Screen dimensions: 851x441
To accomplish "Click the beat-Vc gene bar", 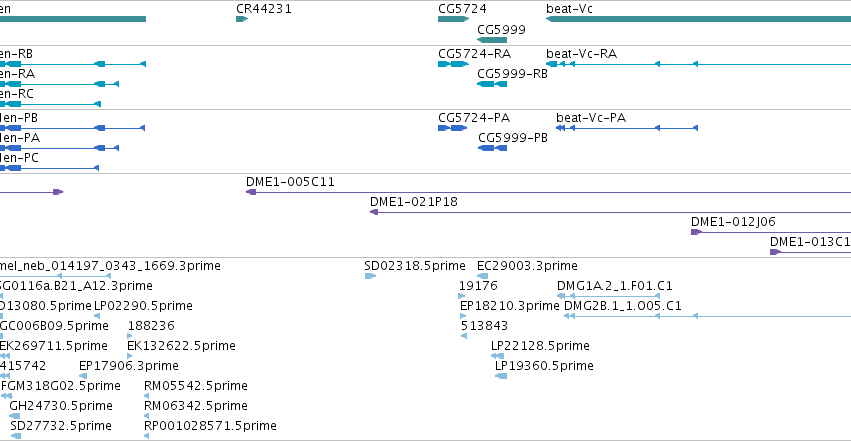I will pos(698,20).
